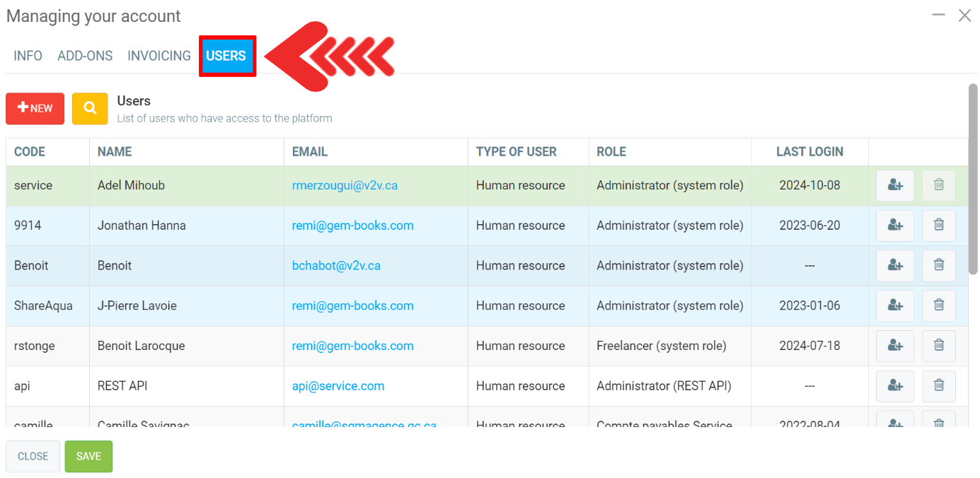Delete REST API user via trash icon

938,385
